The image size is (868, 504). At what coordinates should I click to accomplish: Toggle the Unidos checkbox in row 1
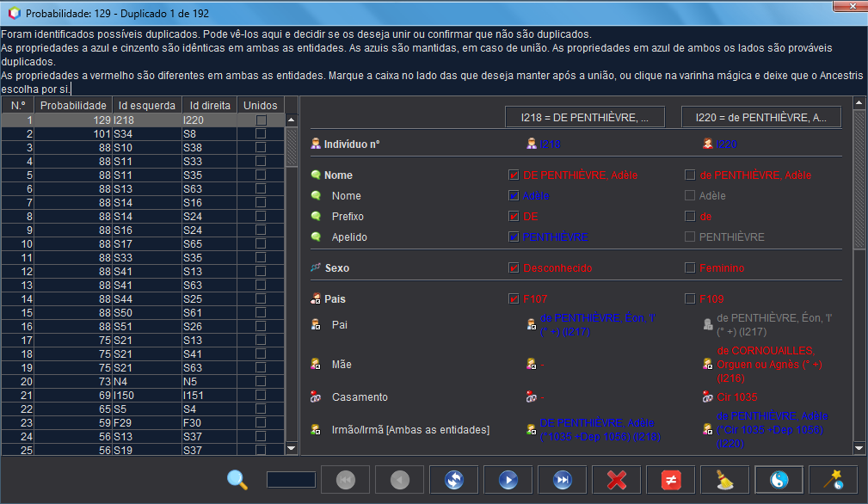(x=261, y=120)
